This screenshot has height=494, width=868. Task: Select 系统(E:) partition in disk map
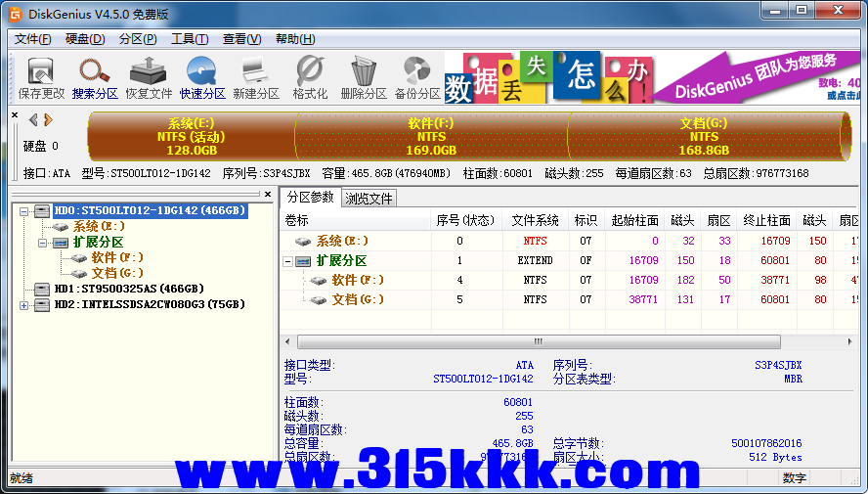[192, 136]
